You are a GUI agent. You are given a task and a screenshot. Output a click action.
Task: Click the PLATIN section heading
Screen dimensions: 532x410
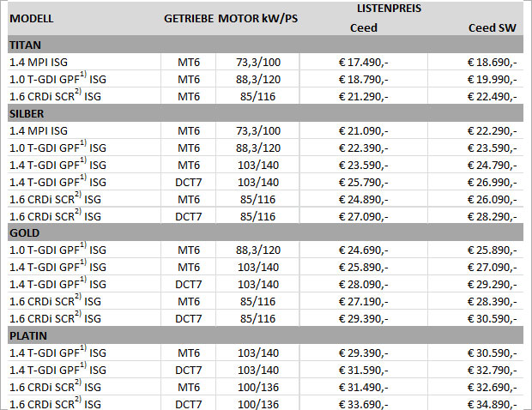tap(27, 335)
